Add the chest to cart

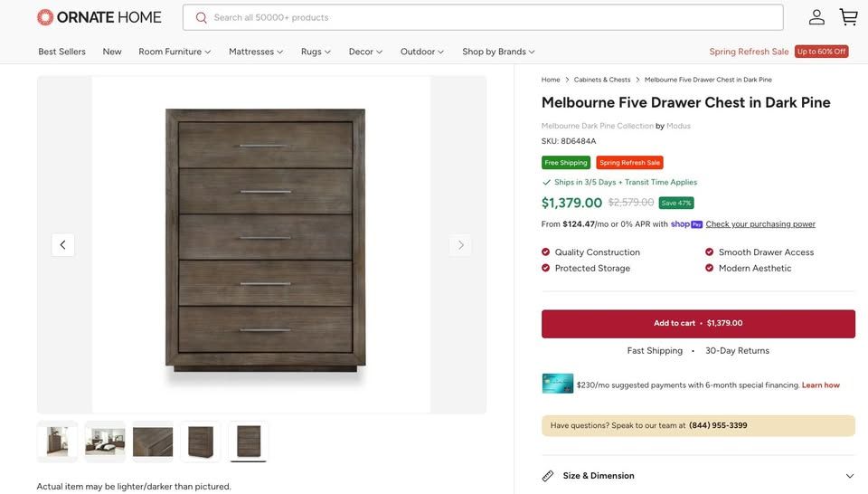[697, 323]
